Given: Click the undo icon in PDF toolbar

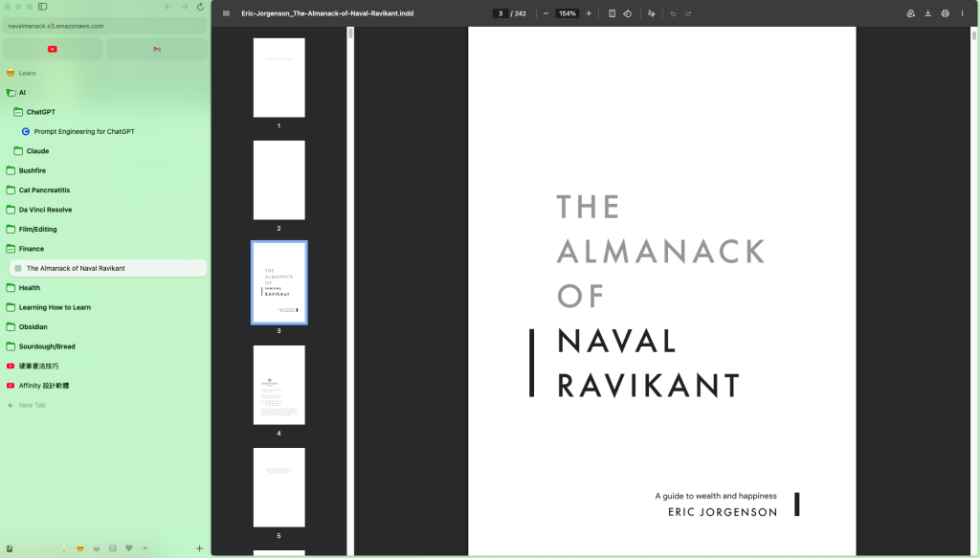Looking at the screenshot, I should [673, 13].
